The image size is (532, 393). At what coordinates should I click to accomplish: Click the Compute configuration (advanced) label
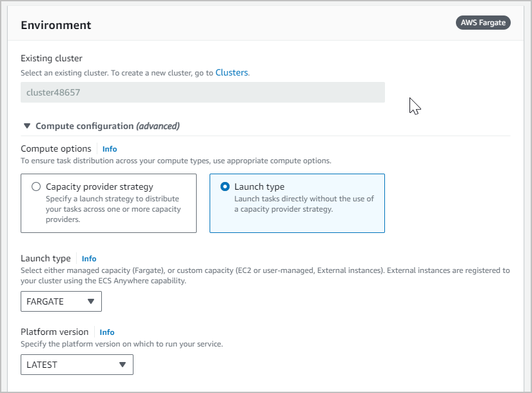[107, 126]
